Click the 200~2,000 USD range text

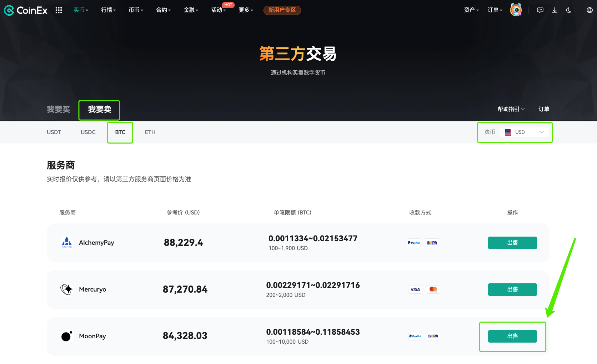point(286,295)
